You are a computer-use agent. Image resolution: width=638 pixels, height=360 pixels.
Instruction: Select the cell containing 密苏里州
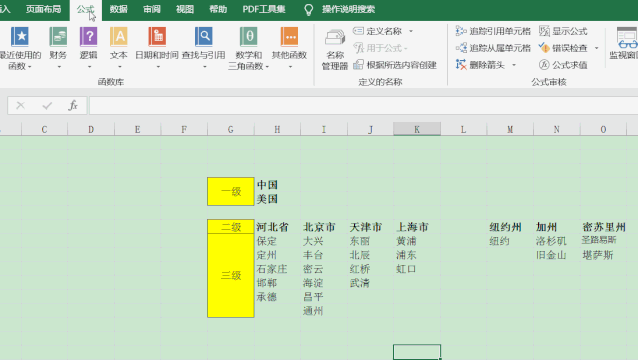click(x=603, y=227)
